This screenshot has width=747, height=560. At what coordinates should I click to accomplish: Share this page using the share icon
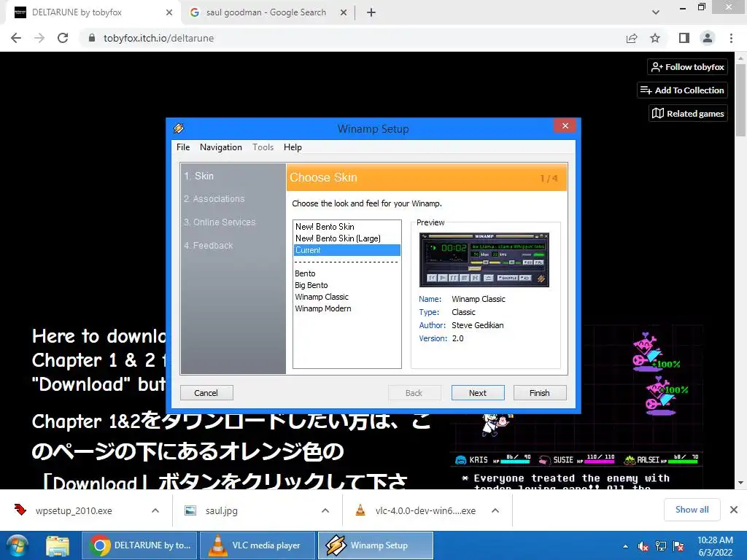(632, 38)
